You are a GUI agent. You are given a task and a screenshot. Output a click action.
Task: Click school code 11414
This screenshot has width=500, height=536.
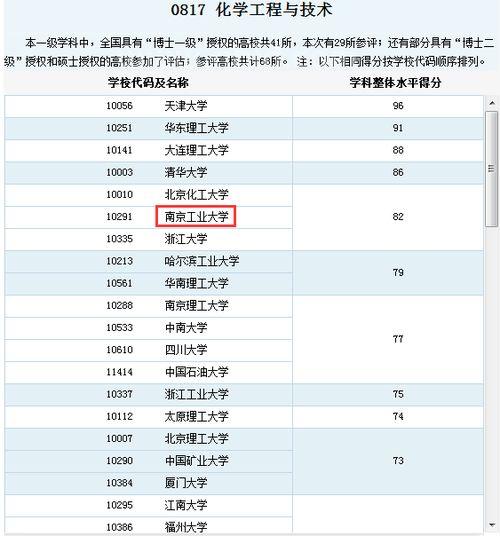click(x=119, y=372)
